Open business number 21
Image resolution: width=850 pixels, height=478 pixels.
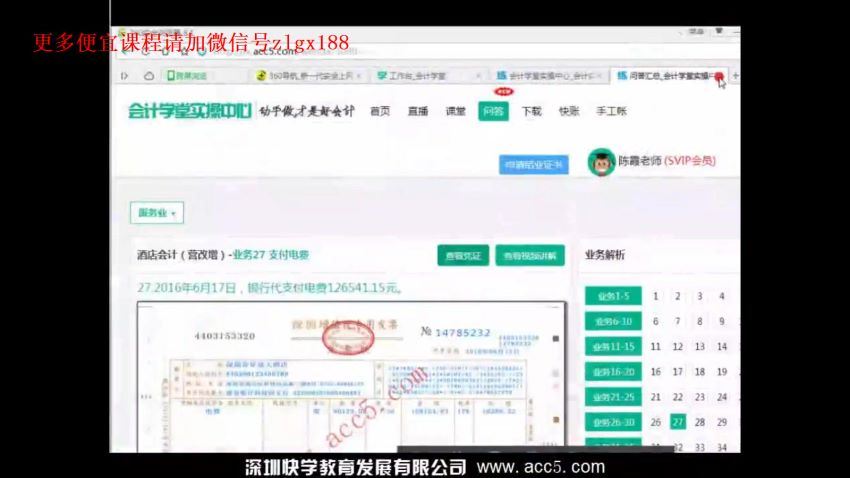click(x=655, y=397)
